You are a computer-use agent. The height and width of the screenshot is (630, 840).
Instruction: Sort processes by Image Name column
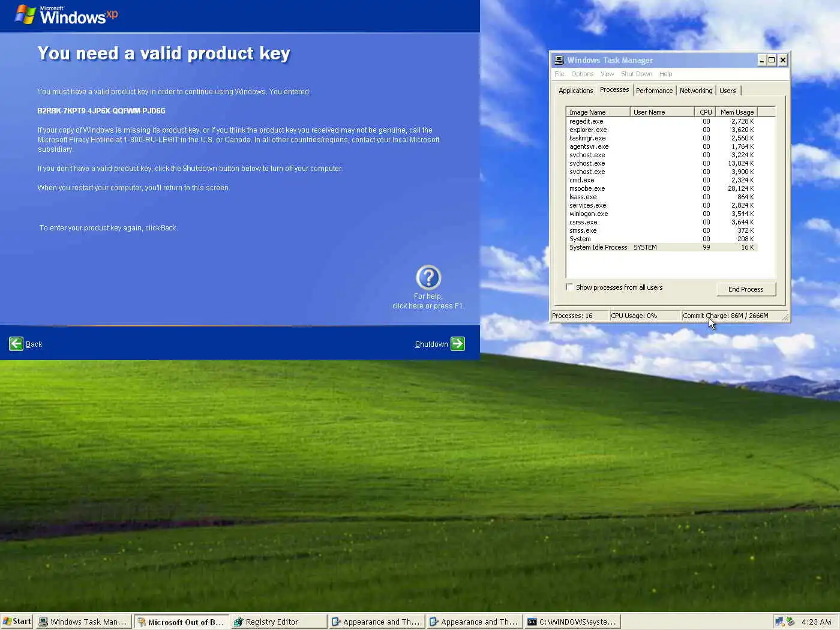click(x=598, y=112)
